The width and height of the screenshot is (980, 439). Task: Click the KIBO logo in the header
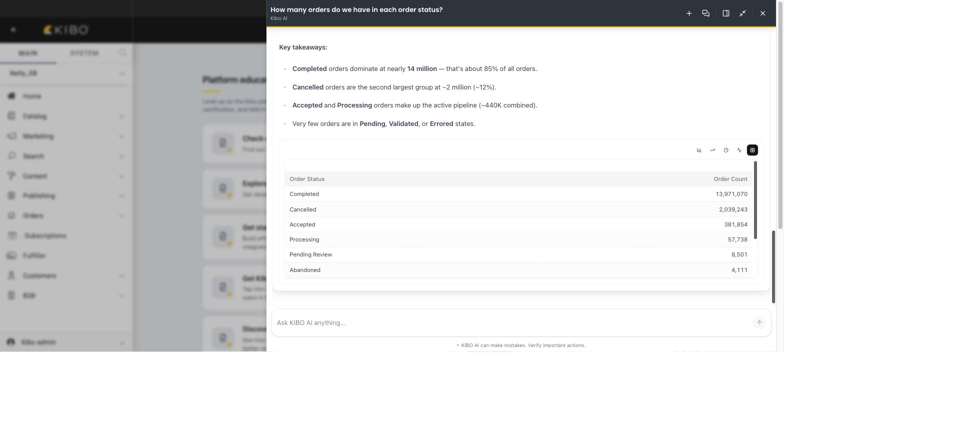(x=66, y=30)
